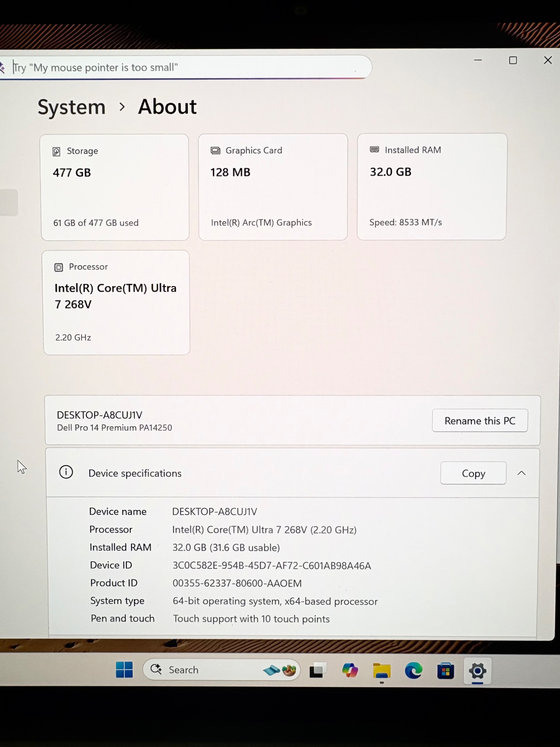This screenshot has width=560, height=747.
Task: Open the Windows Start menu
Action: 124,670
